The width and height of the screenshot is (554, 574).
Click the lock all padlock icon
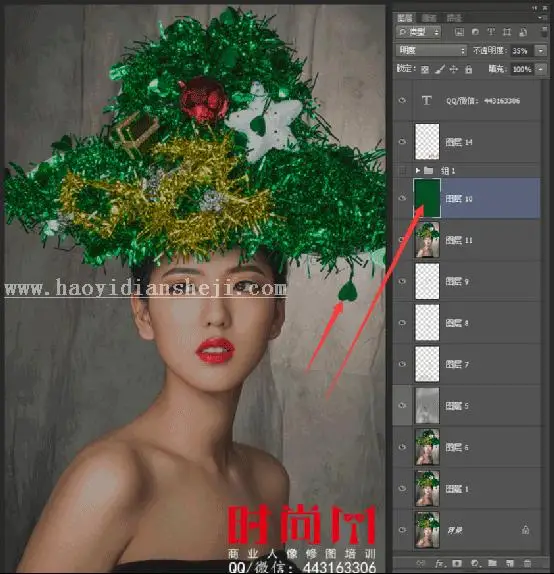(x=468, y=69)
